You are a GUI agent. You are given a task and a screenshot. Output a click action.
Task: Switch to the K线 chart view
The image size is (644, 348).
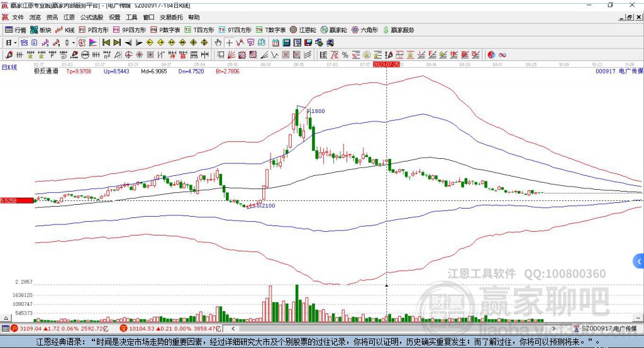(65, 30)
